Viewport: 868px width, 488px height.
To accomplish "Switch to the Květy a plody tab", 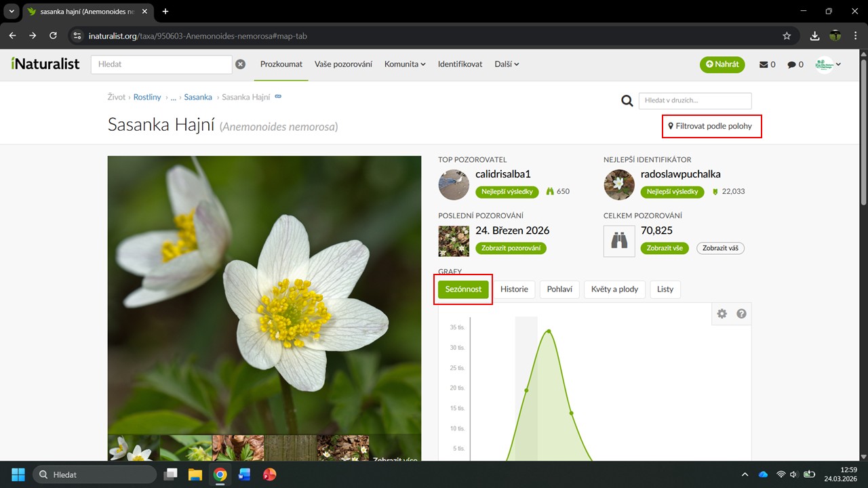I will [614, 289].
